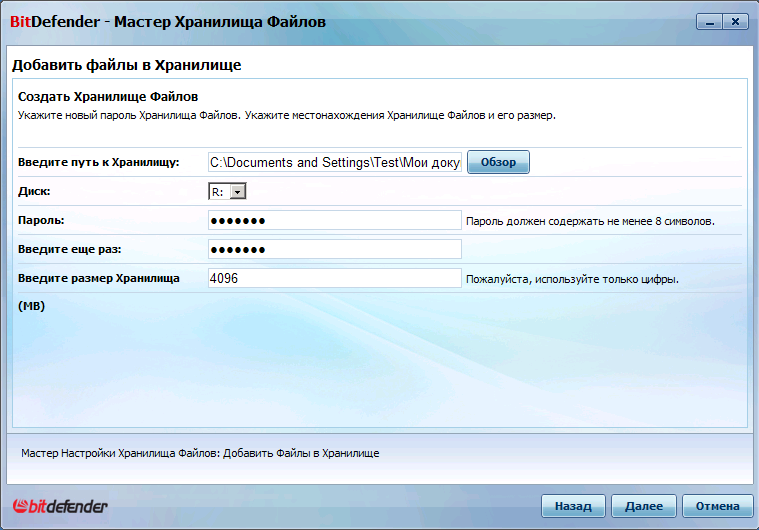Click the (MB) unit label
759x530 pixels.
(31, 306)
